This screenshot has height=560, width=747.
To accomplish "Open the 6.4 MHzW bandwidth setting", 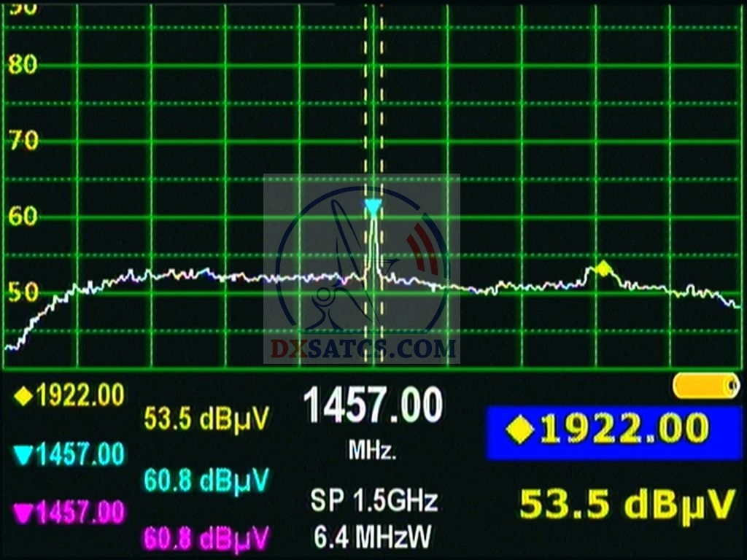I will (373, 537).
